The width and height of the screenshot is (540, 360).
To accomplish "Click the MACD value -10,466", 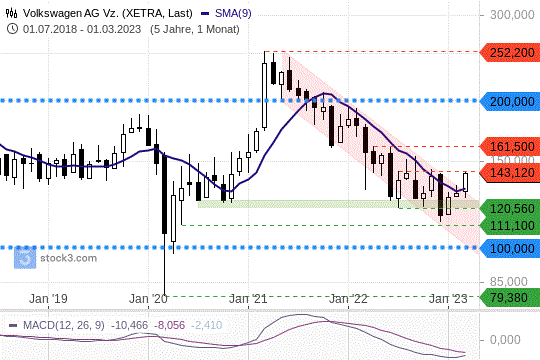I will tap(129, 325).
